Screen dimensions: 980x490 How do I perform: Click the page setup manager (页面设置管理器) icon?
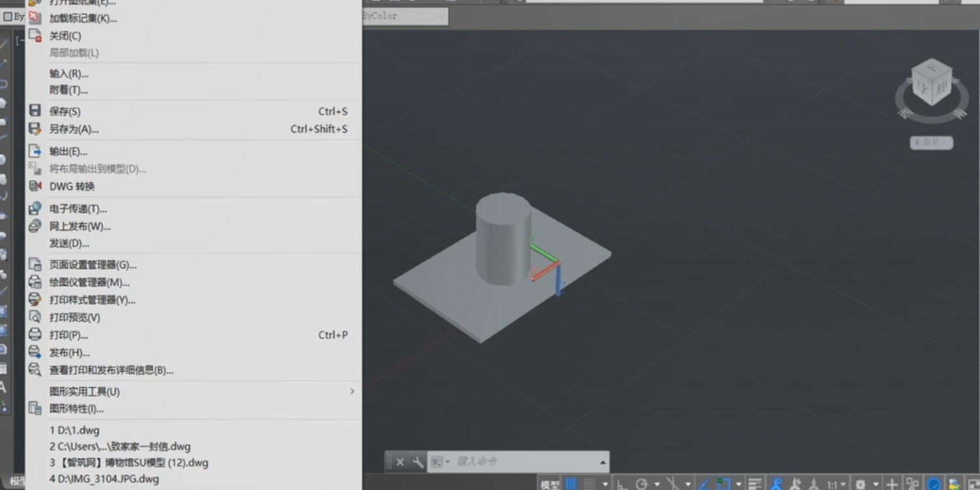(x=35, y=265)
